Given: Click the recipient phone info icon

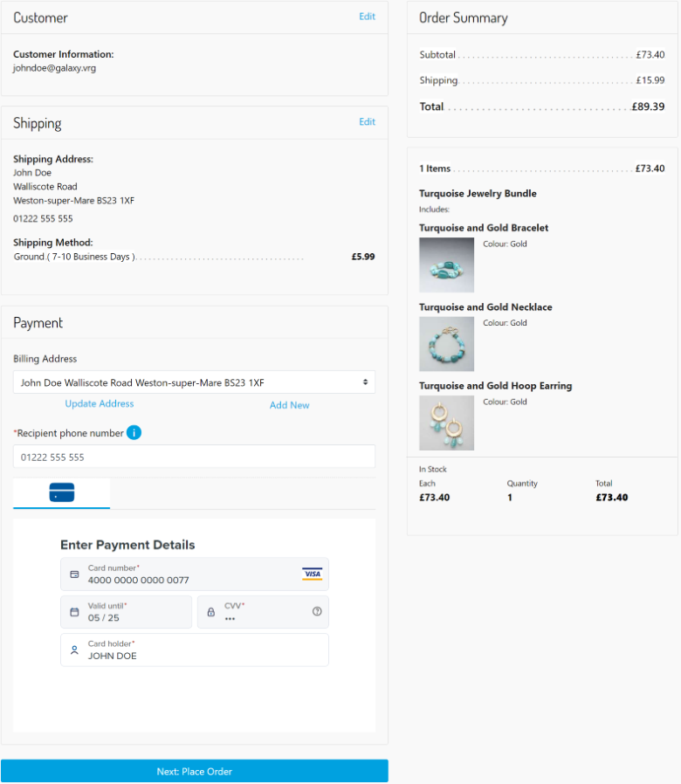Looking at the screenshot, I should tap(134, 432).
